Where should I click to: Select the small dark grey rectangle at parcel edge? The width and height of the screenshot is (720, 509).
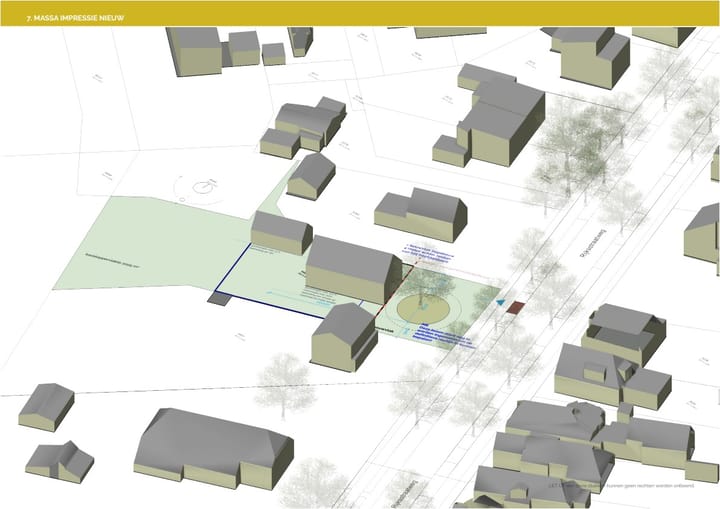point(217,298)
